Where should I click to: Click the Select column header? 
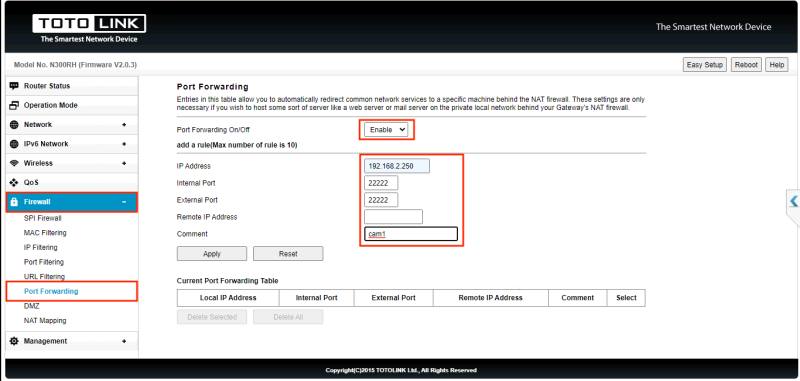point(626,298)
